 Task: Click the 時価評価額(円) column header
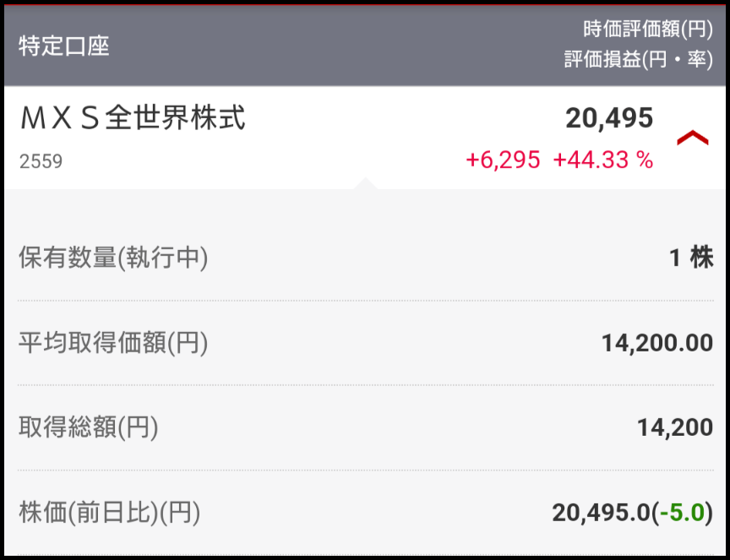648,30
